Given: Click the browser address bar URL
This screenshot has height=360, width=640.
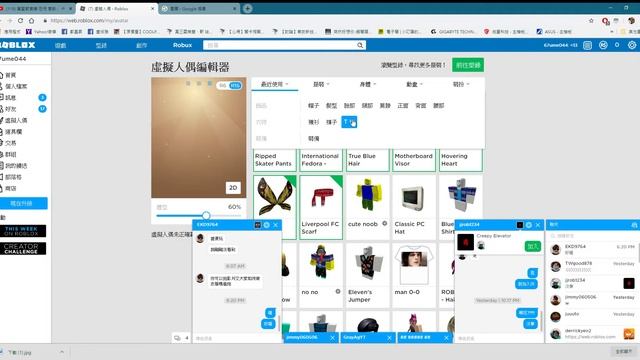Looking at the screenshot, I should click(x=89, y=20).
